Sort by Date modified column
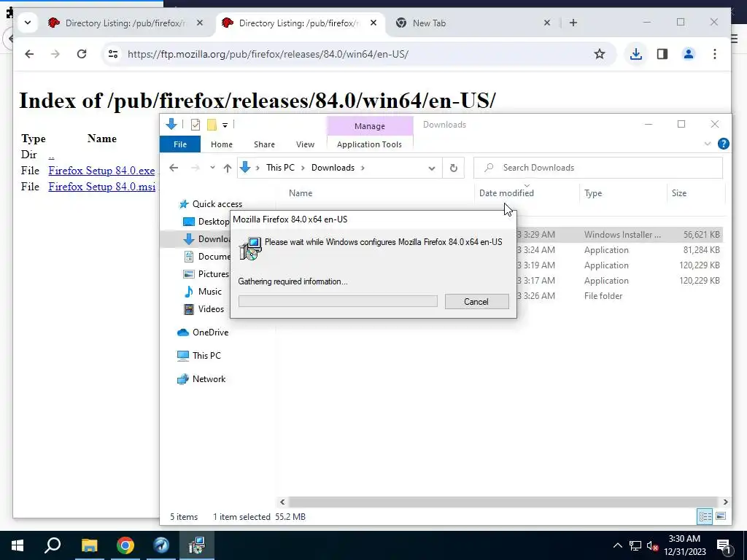This screenshot has height=560, width=747. pyautogui.click(x=506, y=192)
